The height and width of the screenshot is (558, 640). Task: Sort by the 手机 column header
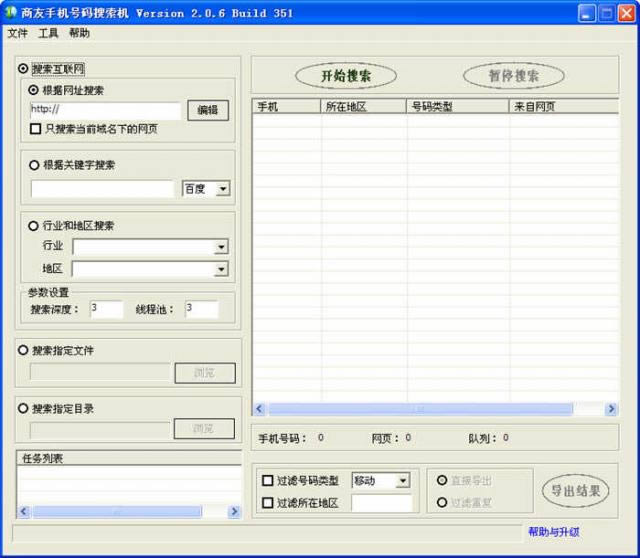click(x=287, y=107)
